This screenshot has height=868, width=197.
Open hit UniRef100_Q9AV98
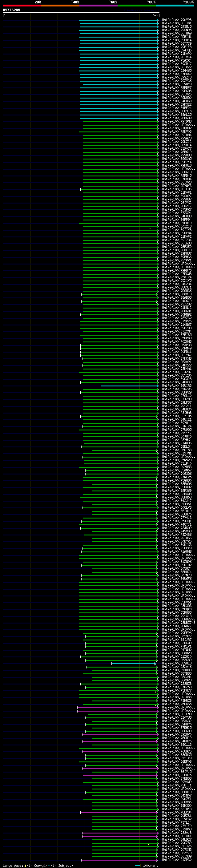[177, 20]
